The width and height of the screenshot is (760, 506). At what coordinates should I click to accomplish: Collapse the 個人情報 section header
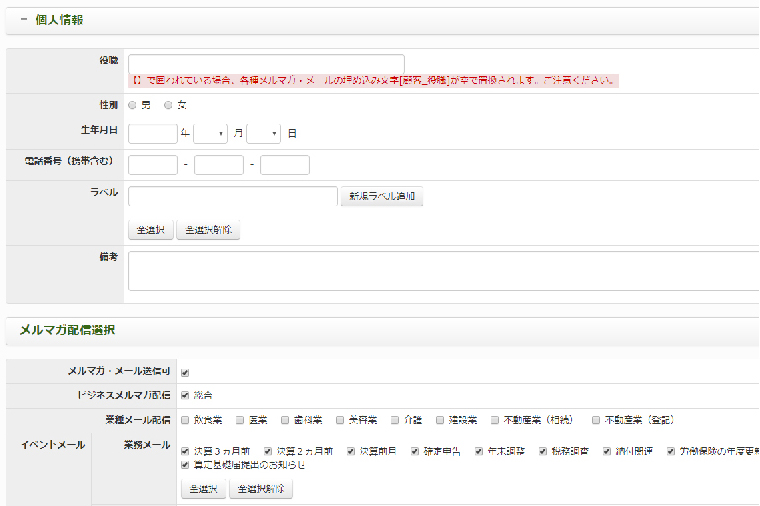click(x=24, y=20)
